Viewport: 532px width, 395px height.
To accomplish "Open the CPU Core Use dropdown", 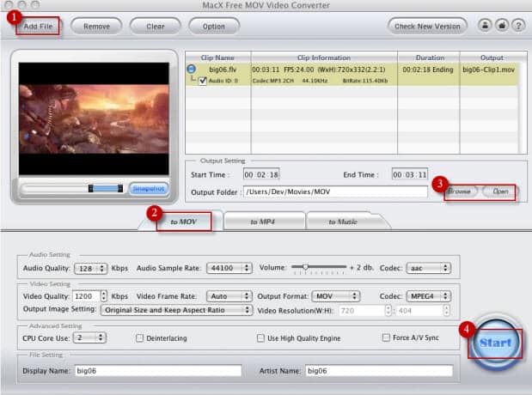I will click(89, 337).
